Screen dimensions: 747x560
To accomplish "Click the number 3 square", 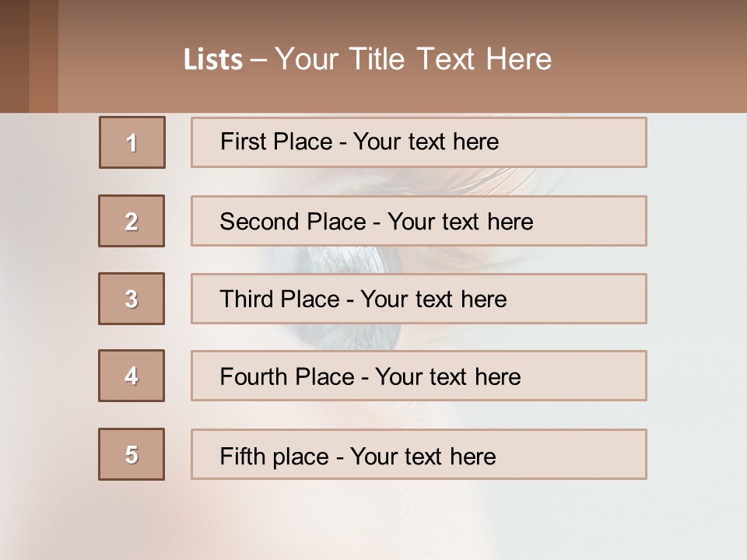I will (132, 299).
